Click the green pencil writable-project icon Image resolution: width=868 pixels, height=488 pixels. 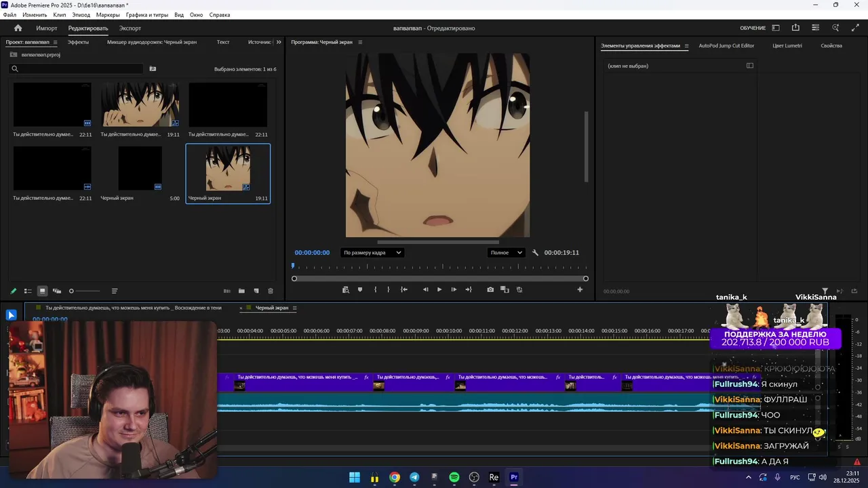pyautogui.click(x=13, y=291)
